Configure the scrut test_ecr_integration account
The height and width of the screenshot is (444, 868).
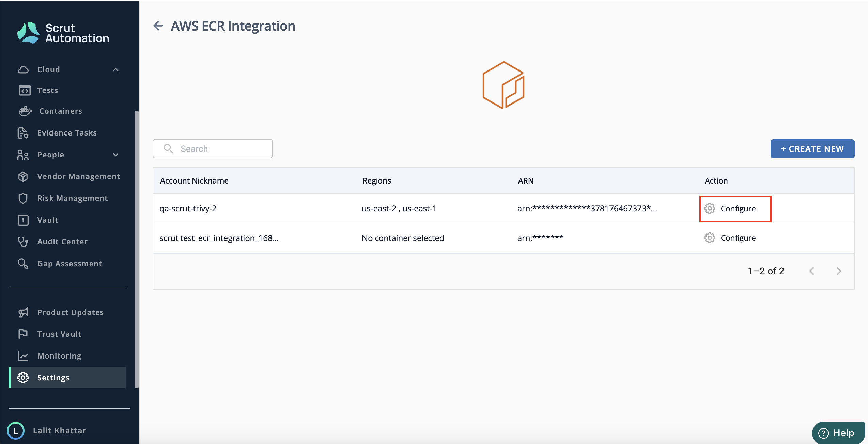[730, 238]
